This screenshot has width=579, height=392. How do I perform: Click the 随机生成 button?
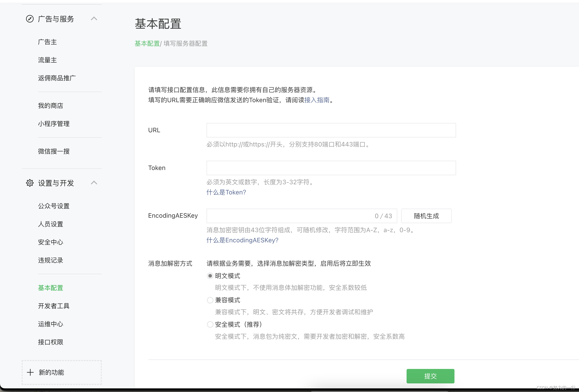point(426,216)
